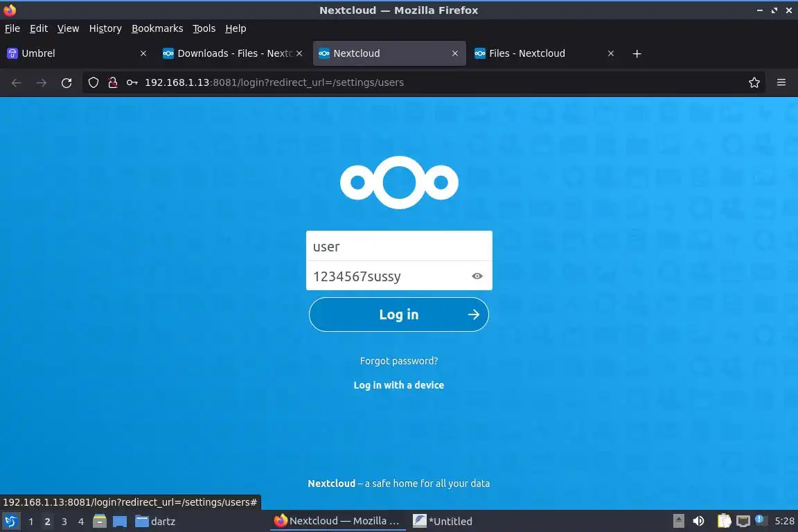Click the Log in button
The width and height of the screenshot is (798, 532).
pyautogui.click(x=398, y=314)
